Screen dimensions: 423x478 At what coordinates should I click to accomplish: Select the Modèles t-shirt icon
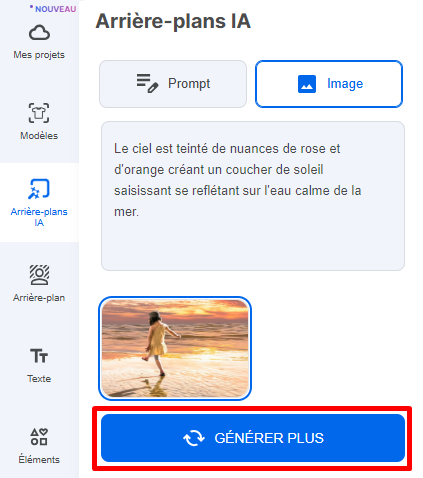click(x=39, y=113)
